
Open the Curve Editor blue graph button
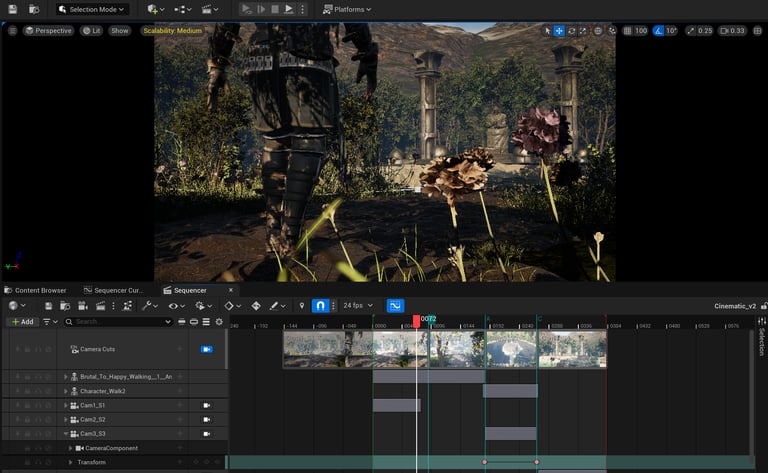(395, 305)
